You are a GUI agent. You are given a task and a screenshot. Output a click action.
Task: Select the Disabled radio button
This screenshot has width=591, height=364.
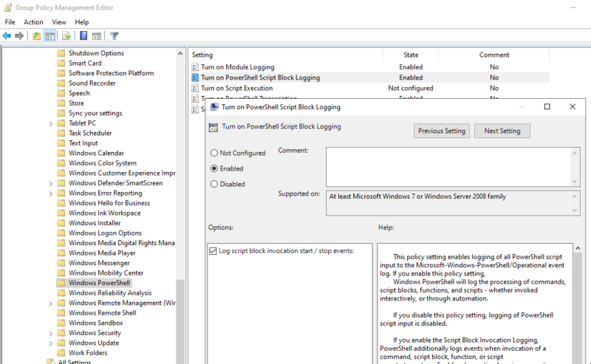pos(214,184)
